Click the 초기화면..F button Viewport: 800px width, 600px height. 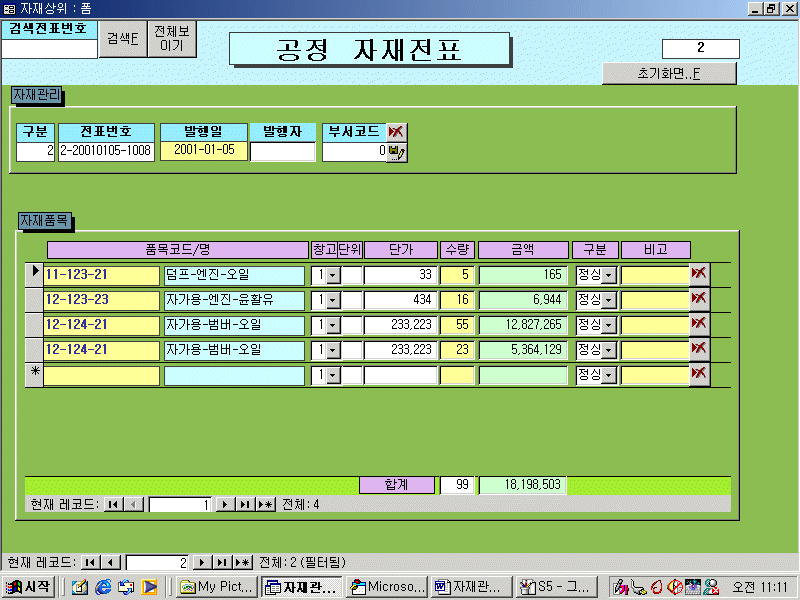669,73
